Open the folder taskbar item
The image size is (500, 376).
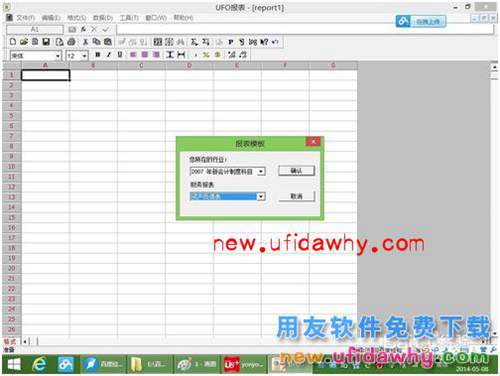click(151, 364)
